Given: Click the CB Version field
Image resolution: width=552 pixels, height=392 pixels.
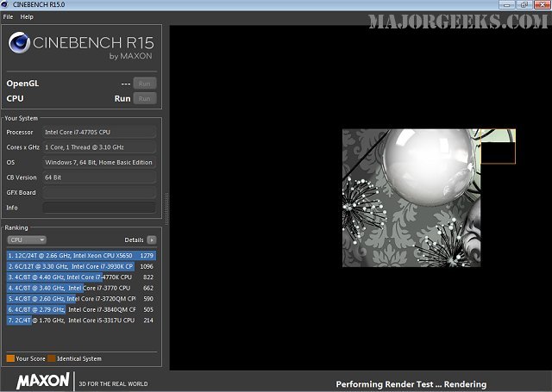Looking at the screenshot, I should 99,177.
